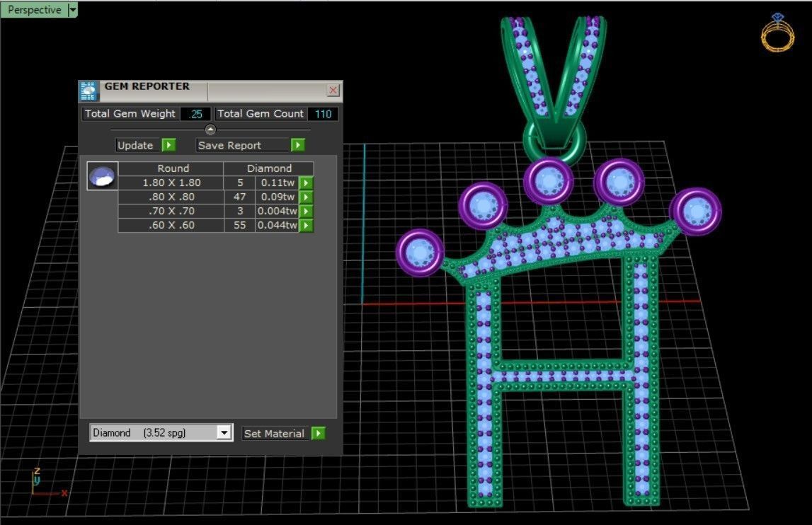The width and height of the screenshot is (812, 525).
Task: Click the green arrow next to Save Report
Action: click(298, 146)
